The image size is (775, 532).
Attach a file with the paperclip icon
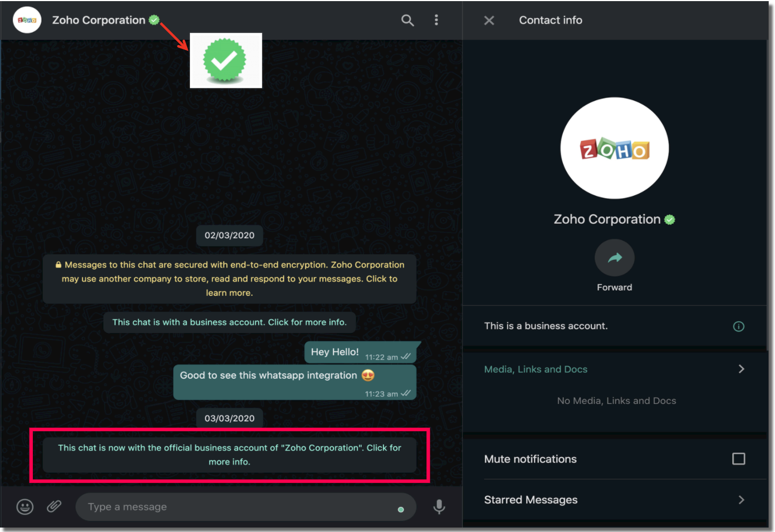coord(54,506)
